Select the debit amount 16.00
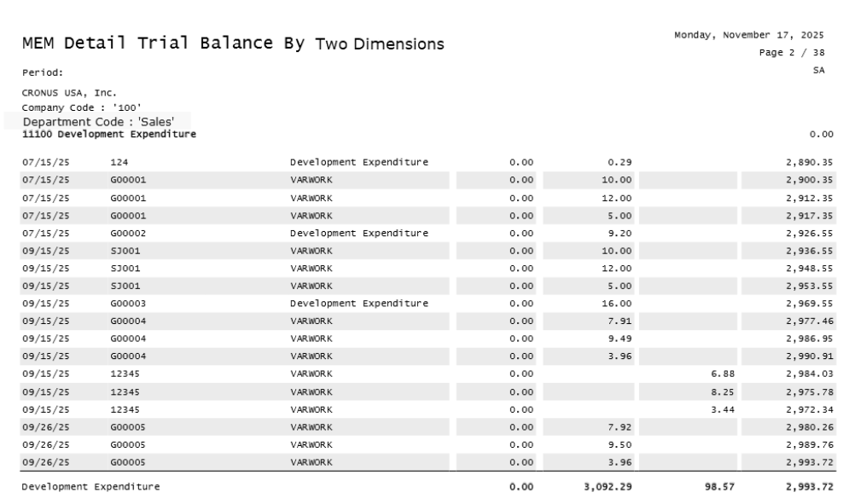The height and width of the screenshot is (504, 849). point(617,303)
